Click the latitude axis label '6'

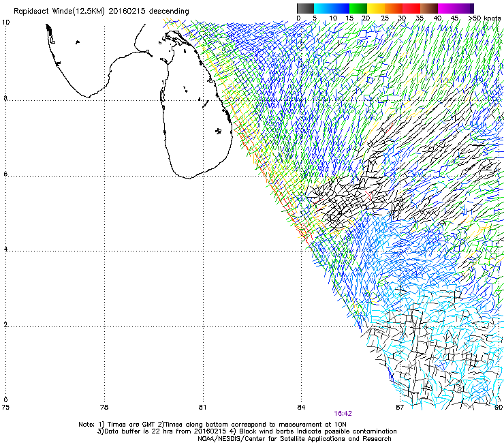5,174
